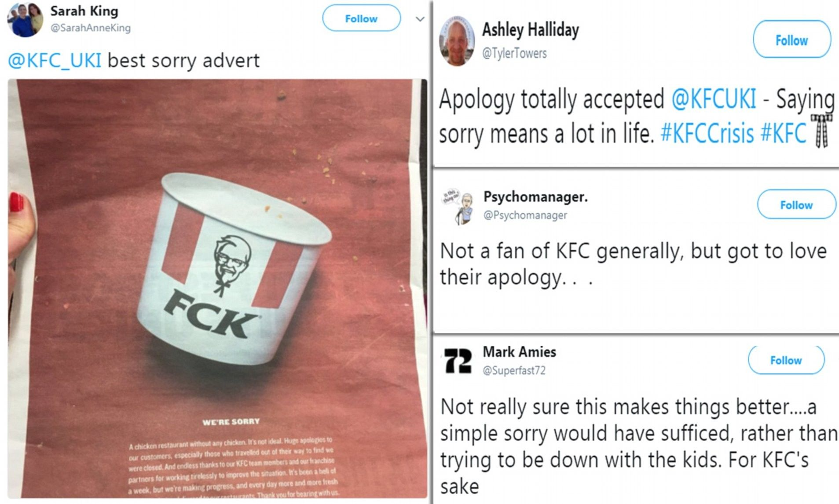Click the @TylerTowers handle
Viewport: 839px width, 504px height.
click(514, 54)
